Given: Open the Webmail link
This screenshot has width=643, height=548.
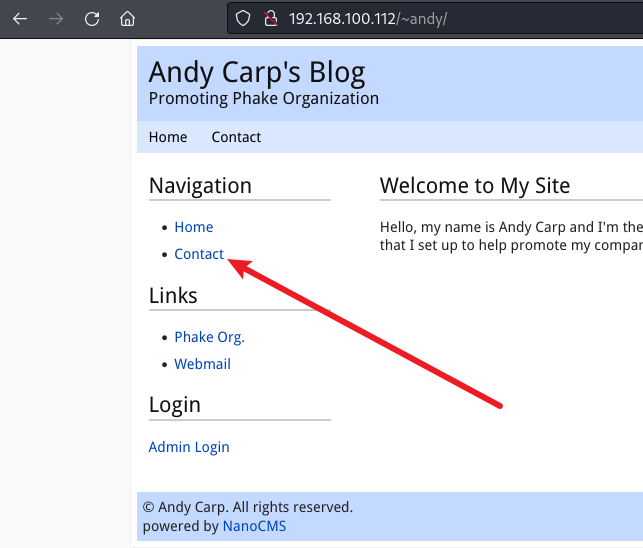Looking at the screenshot, I should tap(202, 364).
